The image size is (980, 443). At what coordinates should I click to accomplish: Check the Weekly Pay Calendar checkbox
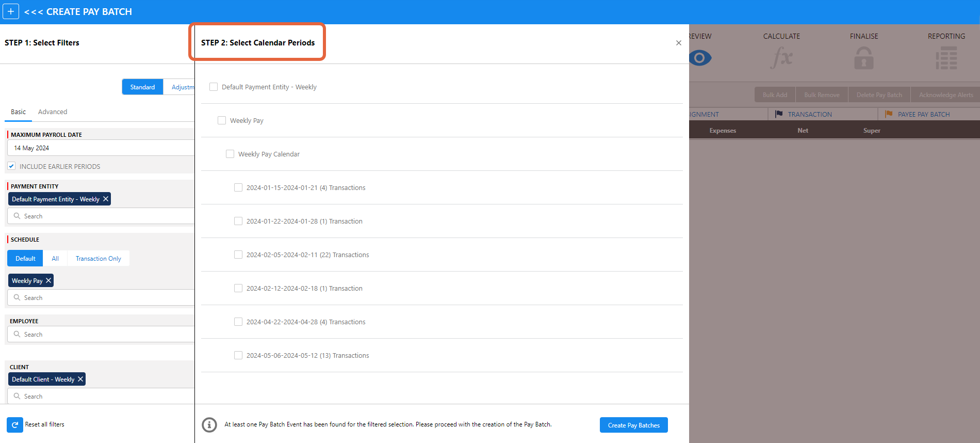[x=230, y=154]
